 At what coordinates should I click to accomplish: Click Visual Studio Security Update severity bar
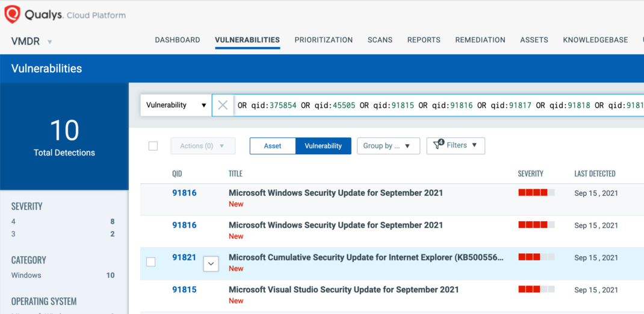coord(536,289)
